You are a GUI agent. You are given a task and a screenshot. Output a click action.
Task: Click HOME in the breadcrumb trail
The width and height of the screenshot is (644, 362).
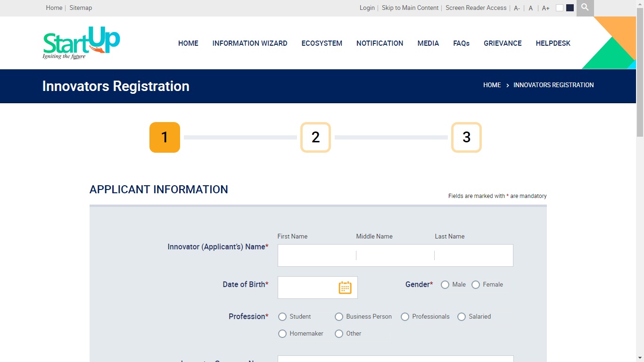point(492,85)
